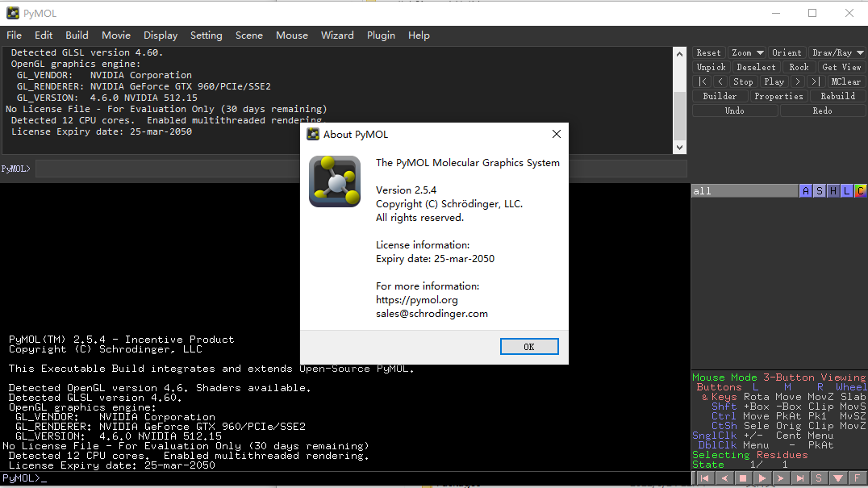This screenshot has height=488, width=868.
Task: Click the H hide icon for all
Action: click(x=833, y=191)
